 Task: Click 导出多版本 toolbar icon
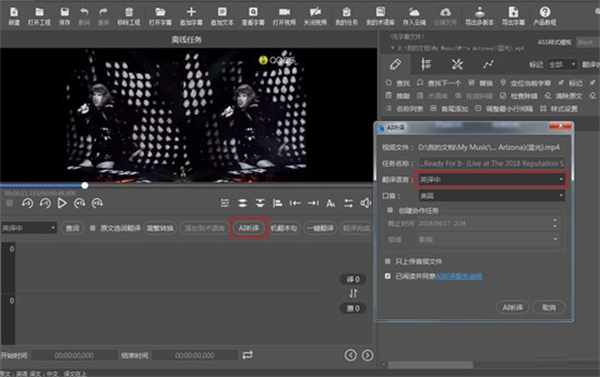pyautogui.click(x=479, y=16)
